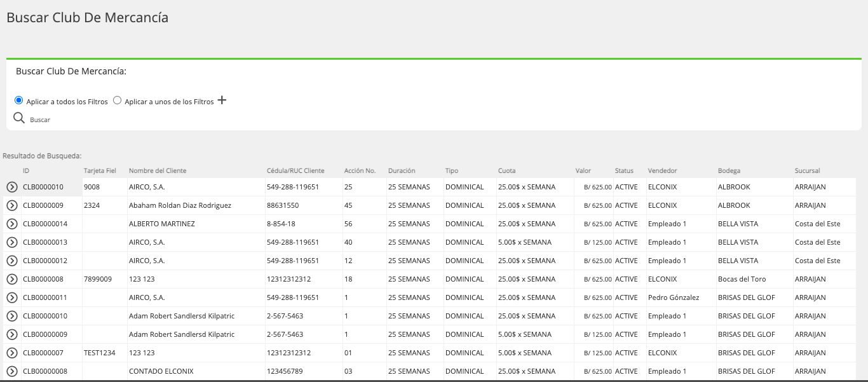
Task: Open row arrow for CONTADO ELCONIX
Action: pos(11,371)
